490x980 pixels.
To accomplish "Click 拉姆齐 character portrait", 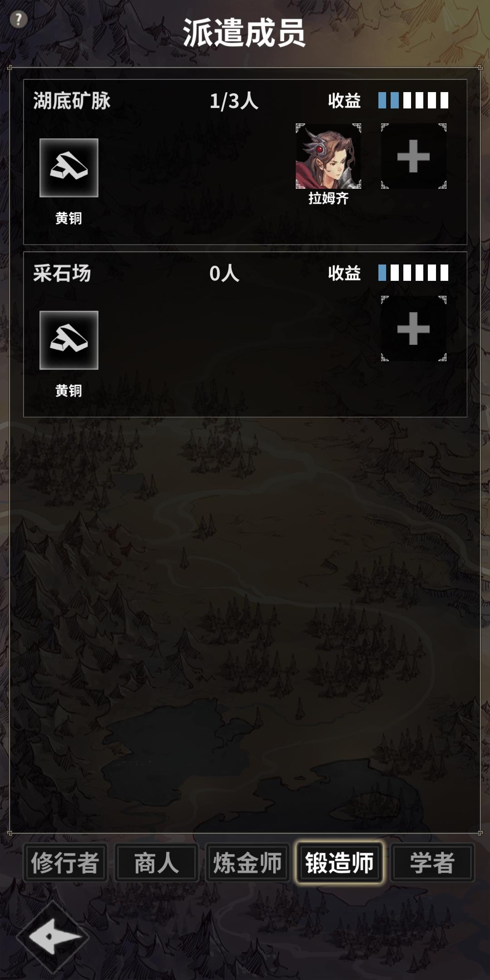I will click(328, 156).
